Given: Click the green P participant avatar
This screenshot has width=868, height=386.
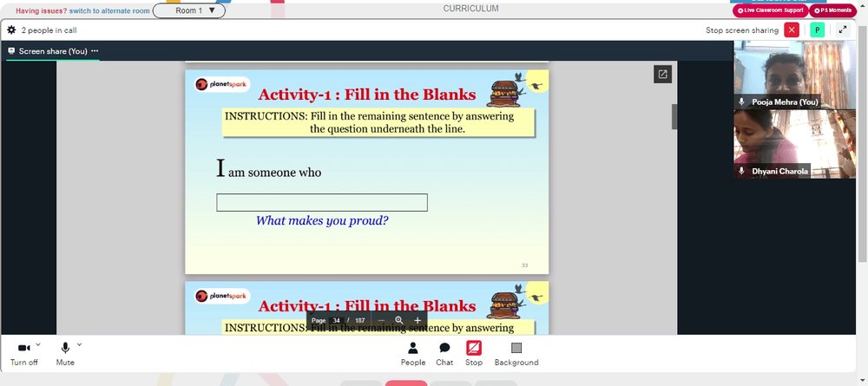Looking at the screenshot, I should click(x=817, y=30).
